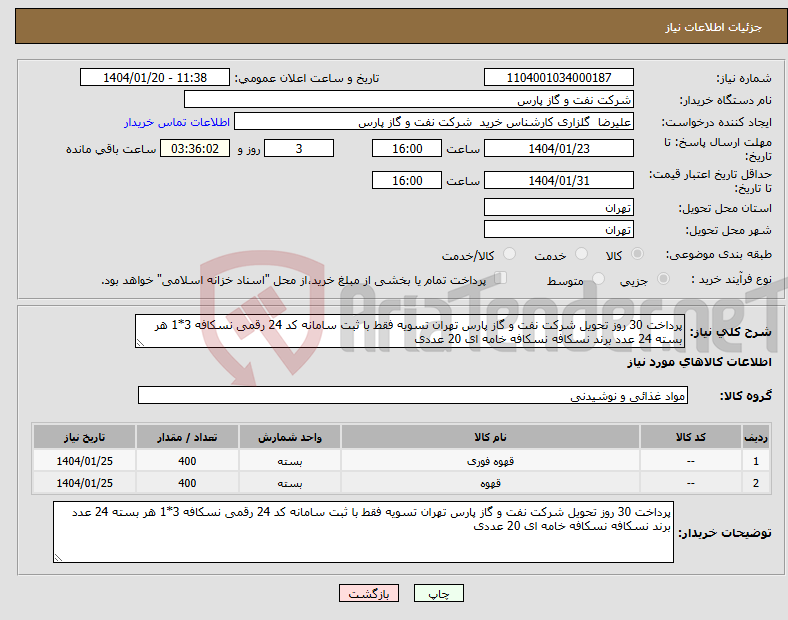Click the response deadline time field 16:00
Viewport: 788px width, 620px height.
(x=407, y=148)
